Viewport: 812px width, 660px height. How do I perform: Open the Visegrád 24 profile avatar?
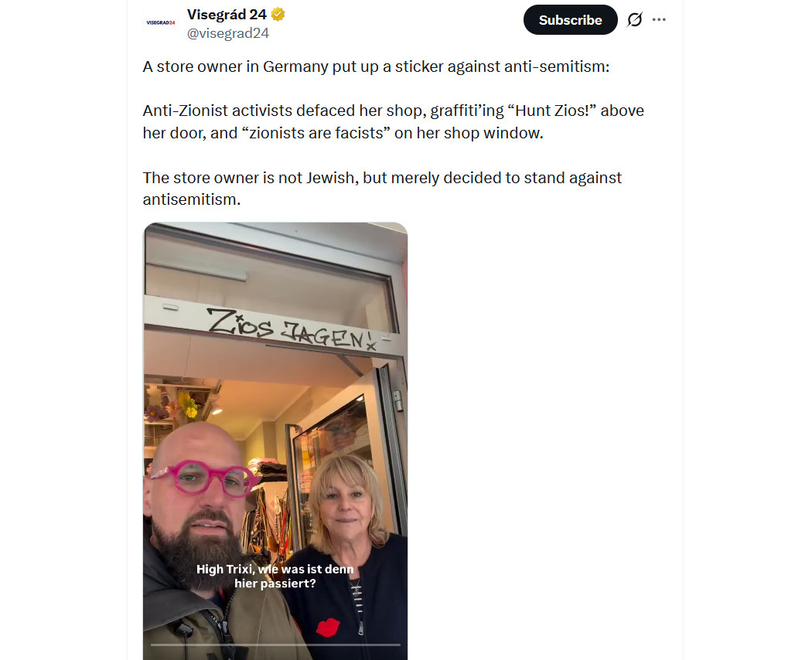tap(161, 22)
